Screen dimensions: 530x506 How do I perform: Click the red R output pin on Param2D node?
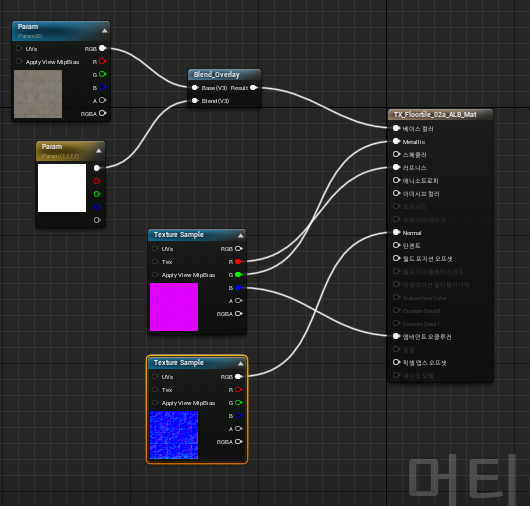pyautogui.click(x=102, y=61)
